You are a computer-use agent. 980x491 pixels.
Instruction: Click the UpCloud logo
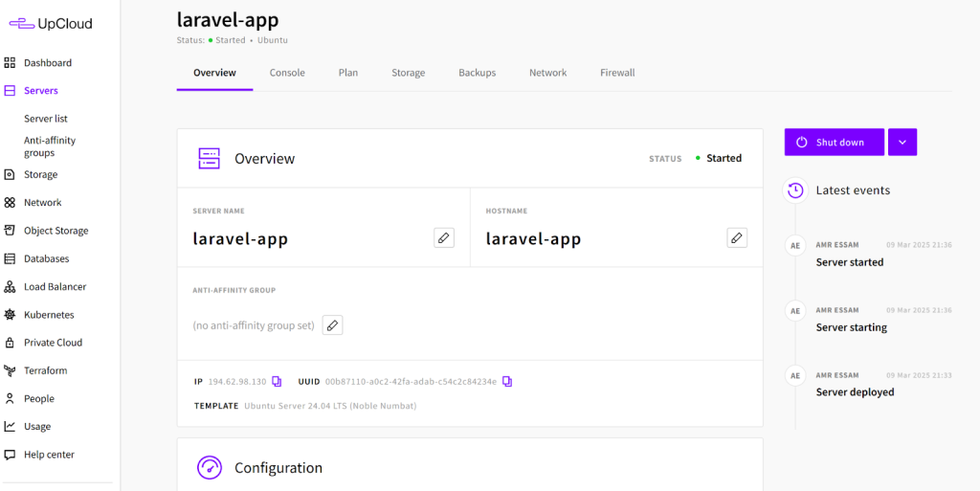click(51, 24)
